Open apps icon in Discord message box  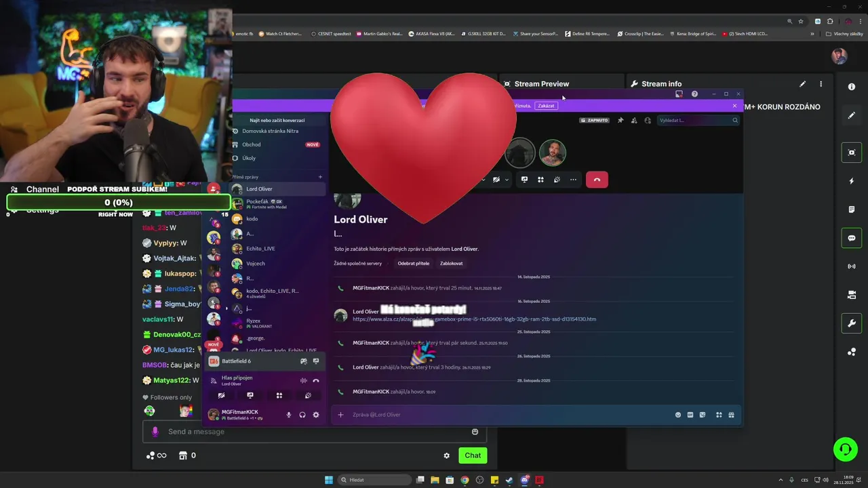[719, 415]
